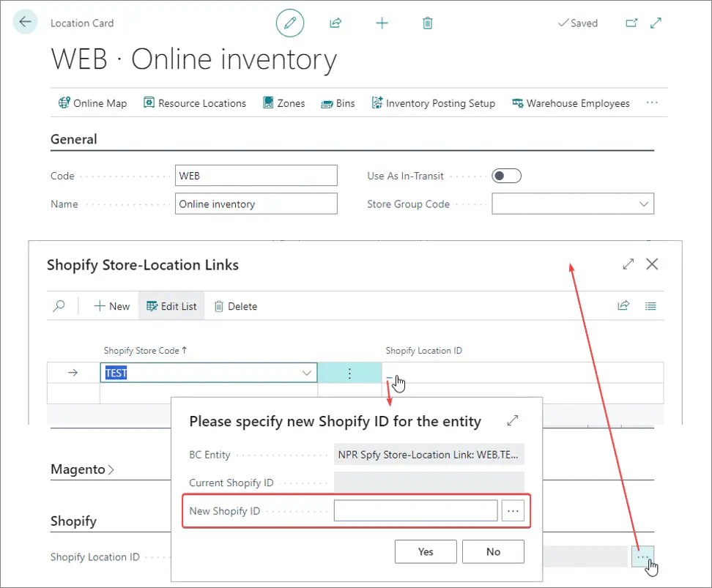Expand Shopify Store-Location Links dialog

628,264
